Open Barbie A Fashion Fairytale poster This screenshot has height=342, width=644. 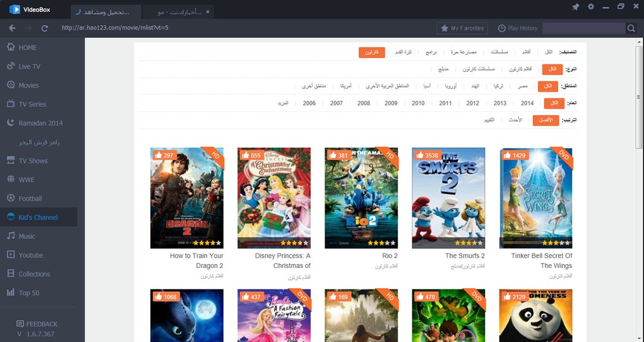click(x=274, y=315)
